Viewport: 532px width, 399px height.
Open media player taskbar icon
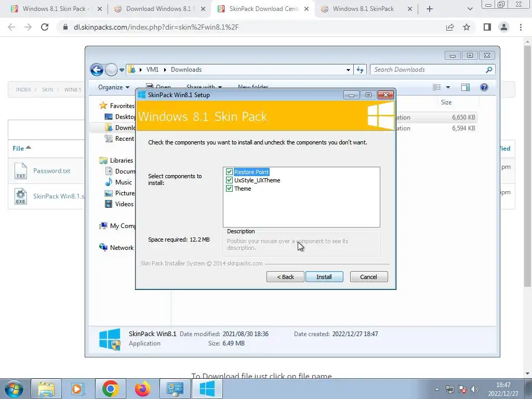coord(78,389)
